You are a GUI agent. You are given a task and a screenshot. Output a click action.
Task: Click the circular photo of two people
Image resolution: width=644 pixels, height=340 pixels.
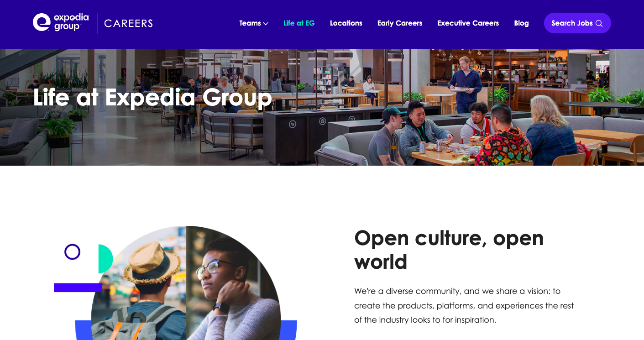coord(186,283)
